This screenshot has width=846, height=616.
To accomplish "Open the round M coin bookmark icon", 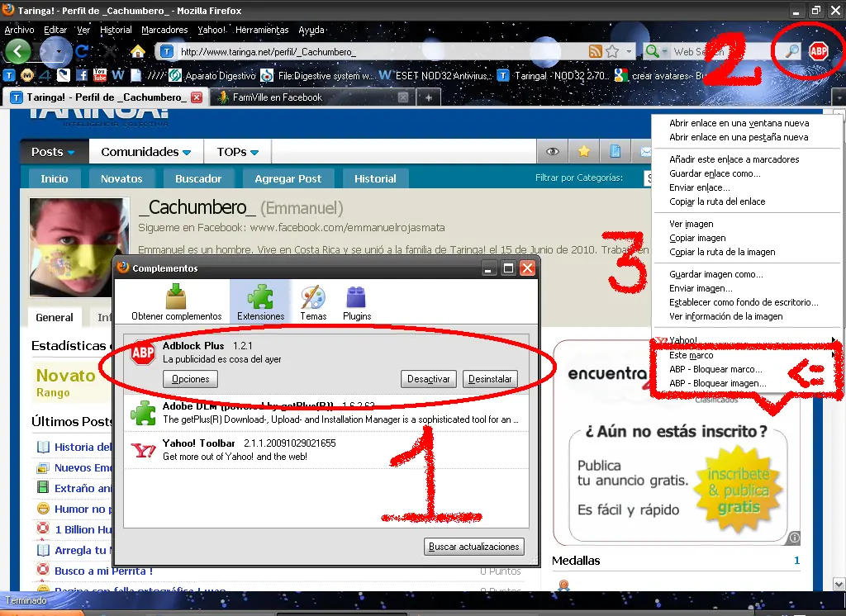I will click(x=27, y=75).
